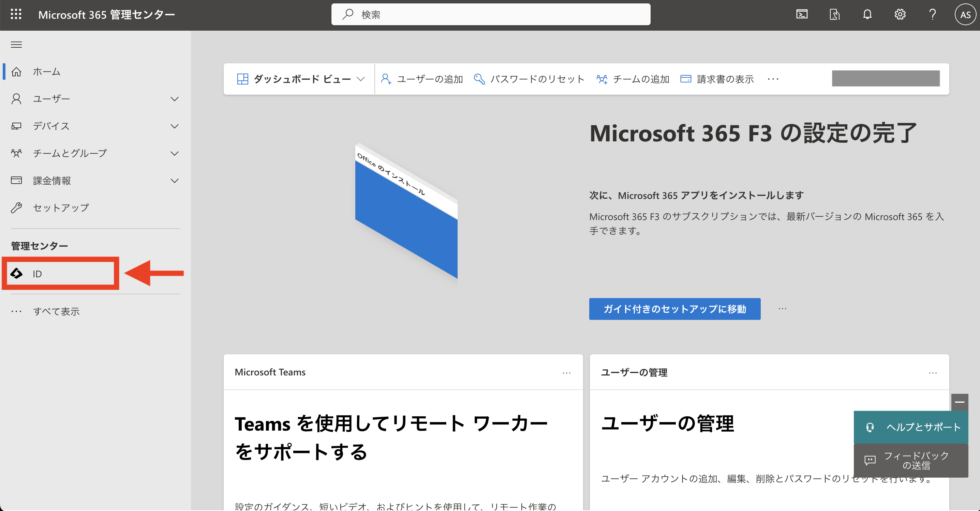This screenshot has height=511, width=980.
Task: Click ガイド付きのセットアップに移動 button
Action: 674,309
